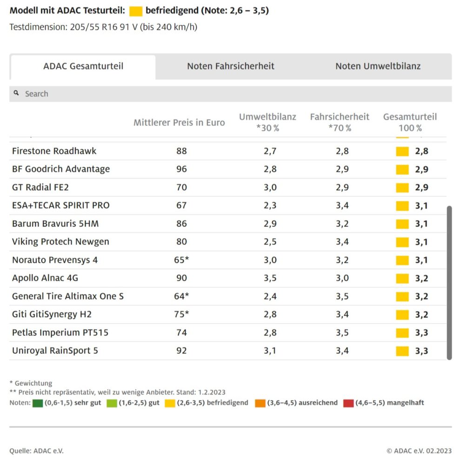
Task: Sort by Gesamturteil column header
Action: click(410, 122)
